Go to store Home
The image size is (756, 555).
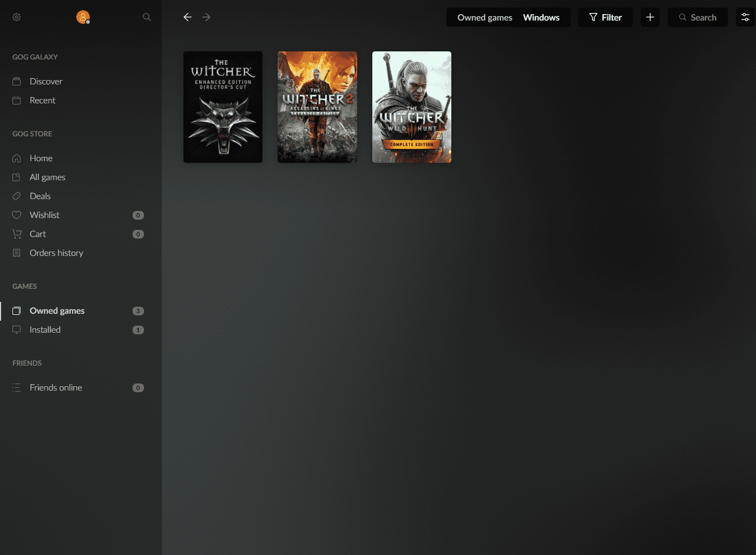tap(41, 158)
